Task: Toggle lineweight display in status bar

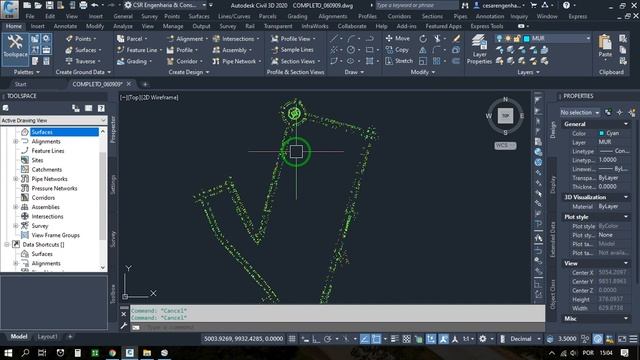Action: [x=395, y=339]
